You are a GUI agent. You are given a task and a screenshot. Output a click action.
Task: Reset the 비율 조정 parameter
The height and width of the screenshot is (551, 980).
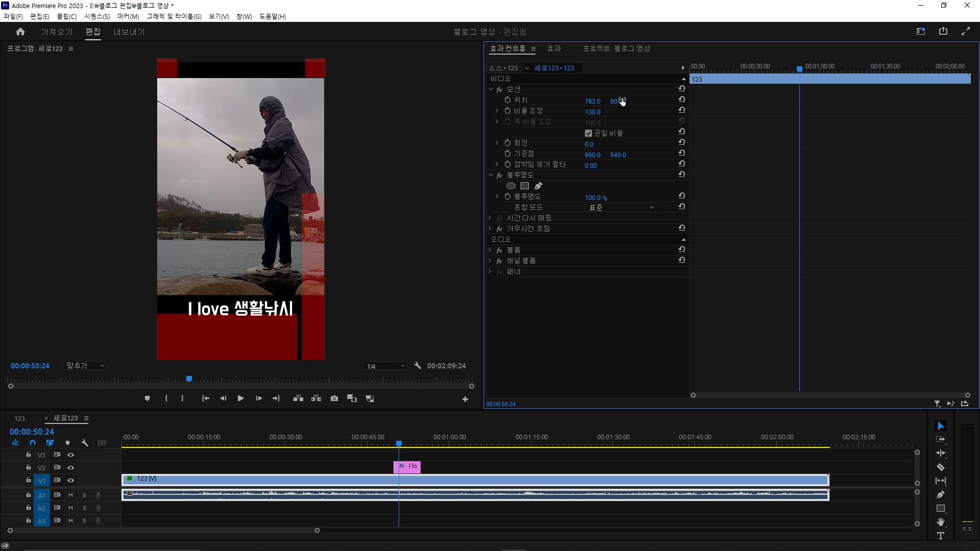(681, 111)
